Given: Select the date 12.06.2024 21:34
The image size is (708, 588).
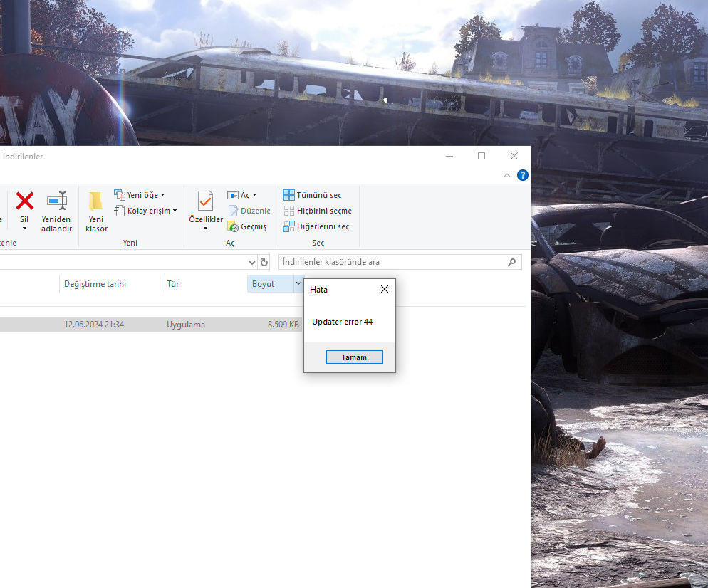Looking at the screenshot, I should point(94,325).
